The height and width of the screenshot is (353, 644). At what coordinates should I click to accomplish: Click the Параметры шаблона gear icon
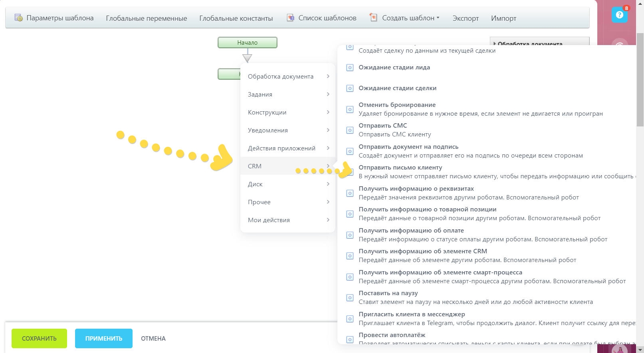pyautogui.click(x=18, y=18)
